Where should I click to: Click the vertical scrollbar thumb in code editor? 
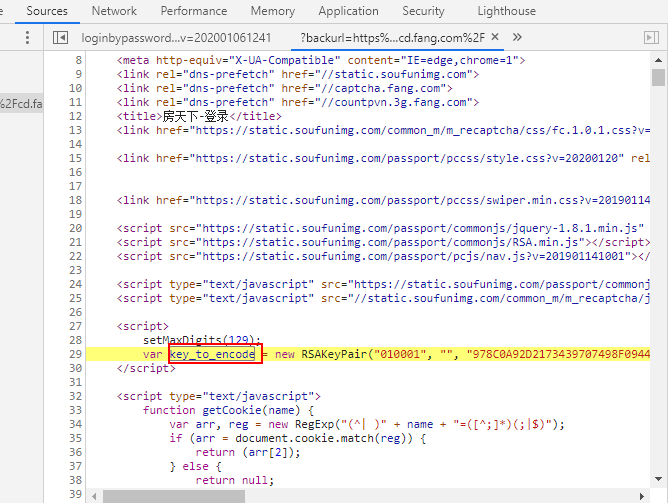[x=658, y=77]
